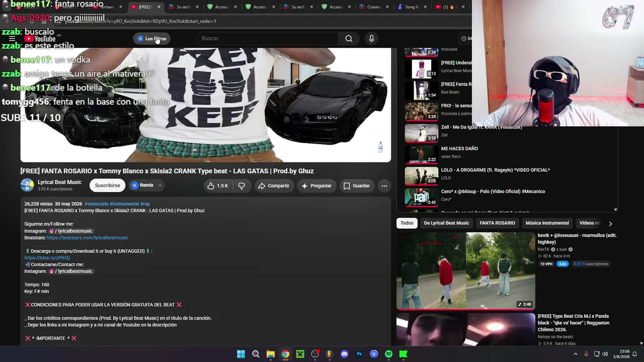Go to the YouTube home logo

coord(40,39)
